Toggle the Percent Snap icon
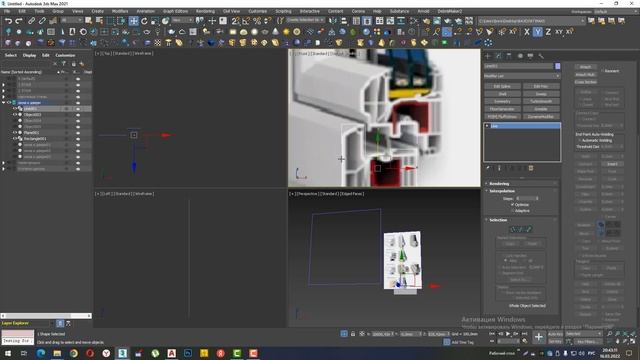The image size is (640, 360). [257, 21]
